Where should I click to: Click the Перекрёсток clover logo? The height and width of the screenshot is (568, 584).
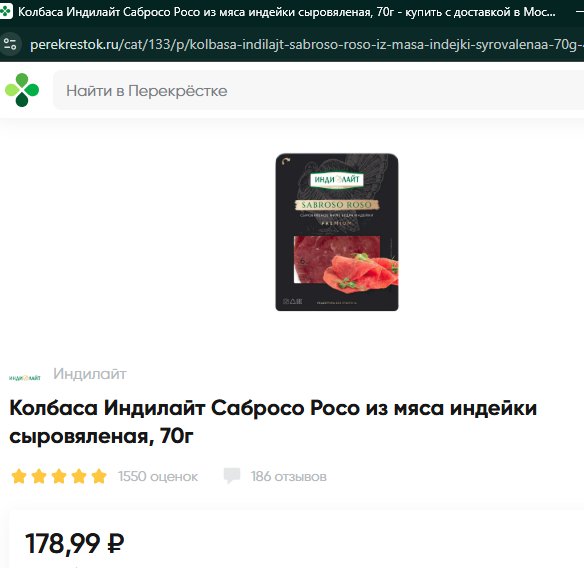(22, 90)
